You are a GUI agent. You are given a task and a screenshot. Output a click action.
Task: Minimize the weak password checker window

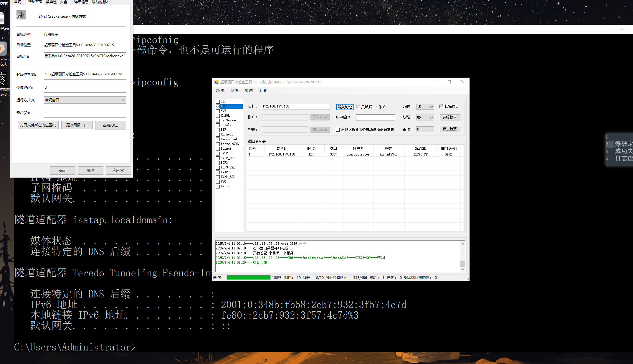436,82
